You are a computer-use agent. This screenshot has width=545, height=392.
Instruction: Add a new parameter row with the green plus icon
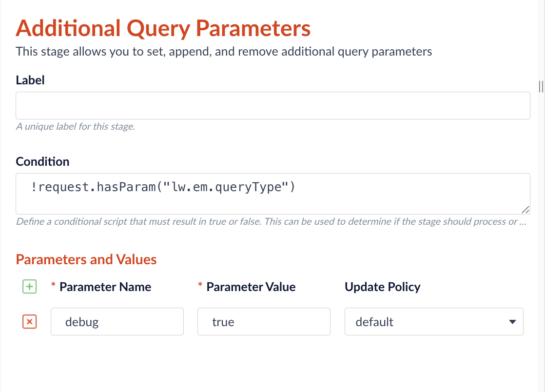[30, 287]
